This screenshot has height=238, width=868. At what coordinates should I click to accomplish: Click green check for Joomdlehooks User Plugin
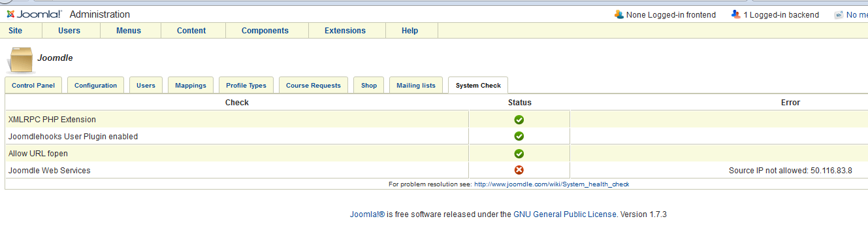click(x=519, y=136)
